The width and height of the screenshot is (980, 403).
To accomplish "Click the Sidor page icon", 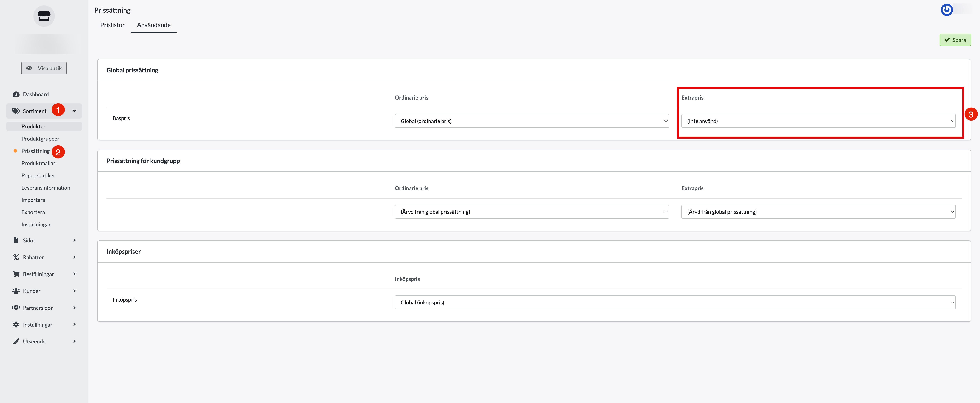I will (x=16, y=240).
